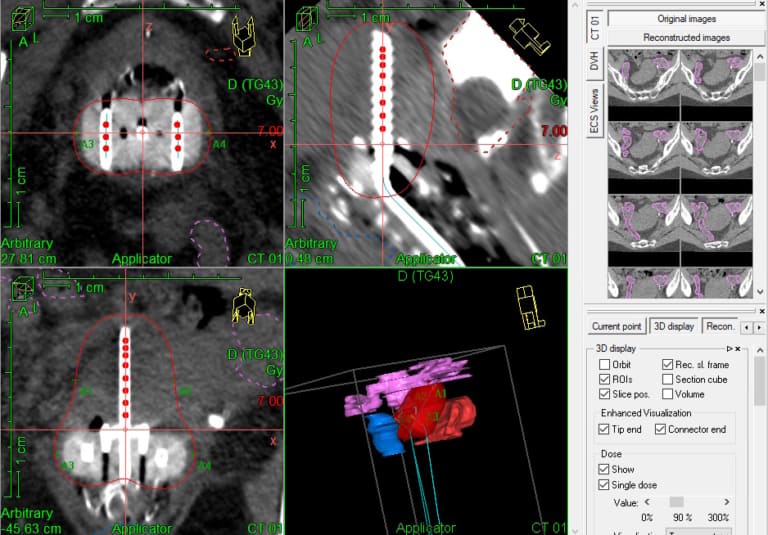This screenshot has height=535, width=768.
Task: Click the A3 applicator label in axial view
Action: click(87, 144)
